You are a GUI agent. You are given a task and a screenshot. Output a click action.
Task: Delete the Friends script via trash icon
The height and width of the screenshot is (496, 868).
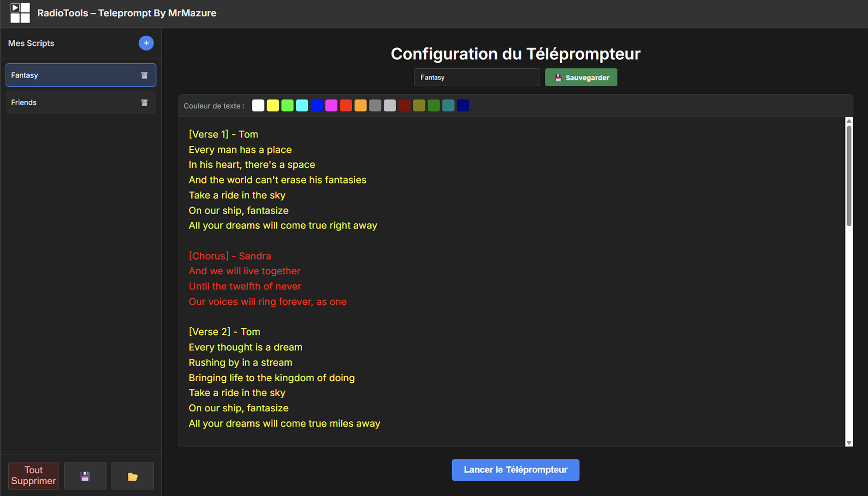tap(144, 102)
